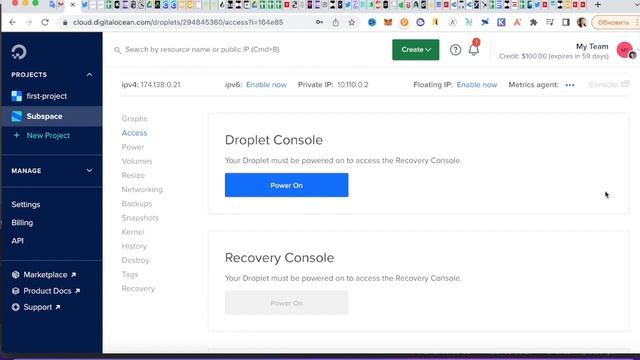The image size is (640, 360).
Task: Open the help question mark icon
Action: [x=455, y=50]
